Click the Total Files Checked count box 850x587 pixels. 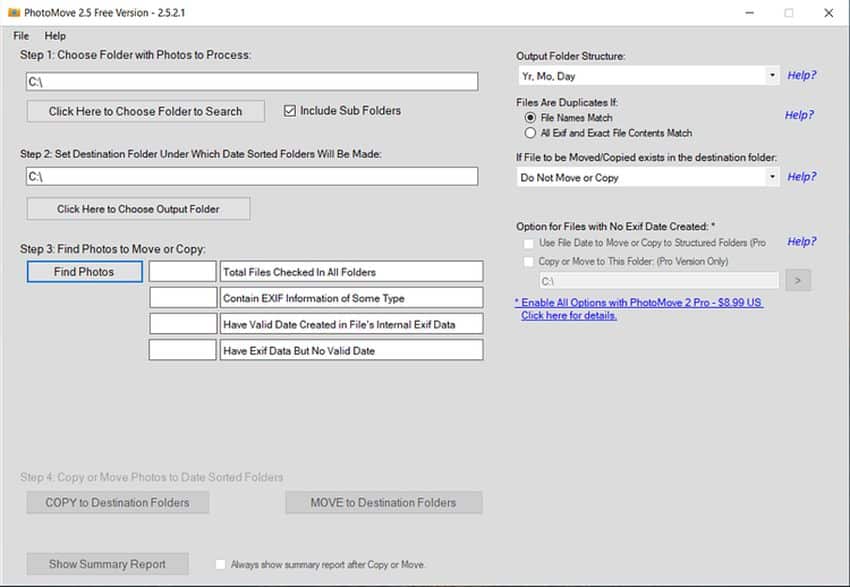pyautogui.click(x=183, y=272)
